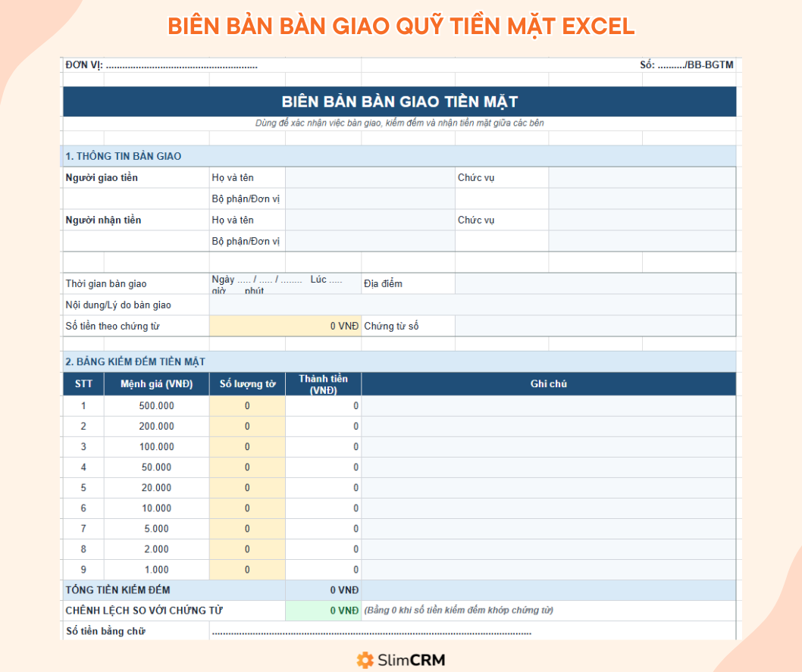Screen dimensions: 802x672
Task: Click quantity cell for 50.000 row
Action: click(248, 467)
